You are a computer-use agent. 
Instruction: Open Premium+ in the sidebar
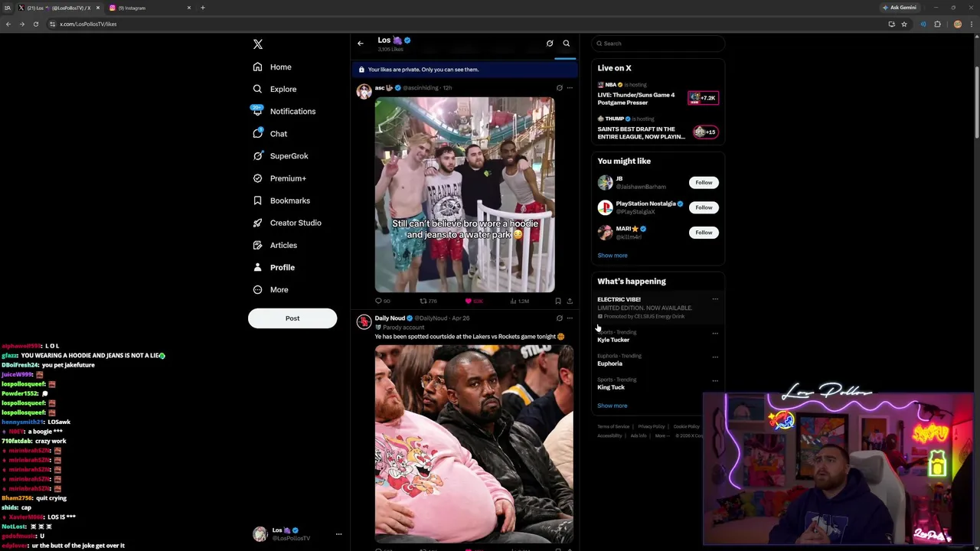[x=279, y=178]
